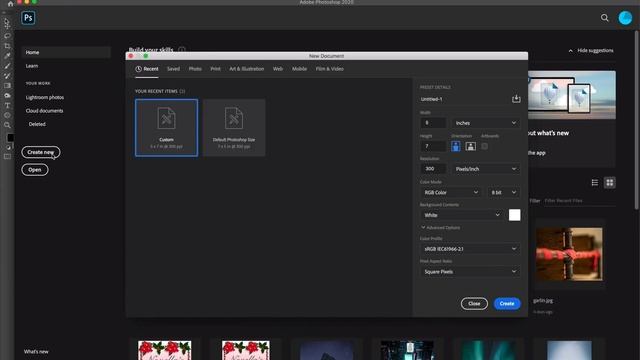Switch to the Art & Illustration tab
This screenshot has height=360, width=640.
coord(247,69)
